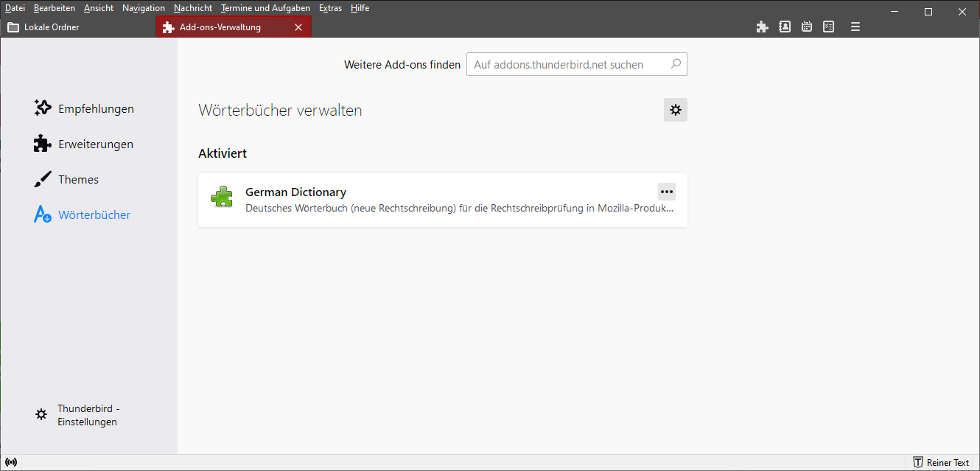Open the address book toolbar icon
The width and height of the screenshot is (980, 471).
pyautogui.click(x=785, y=27)
